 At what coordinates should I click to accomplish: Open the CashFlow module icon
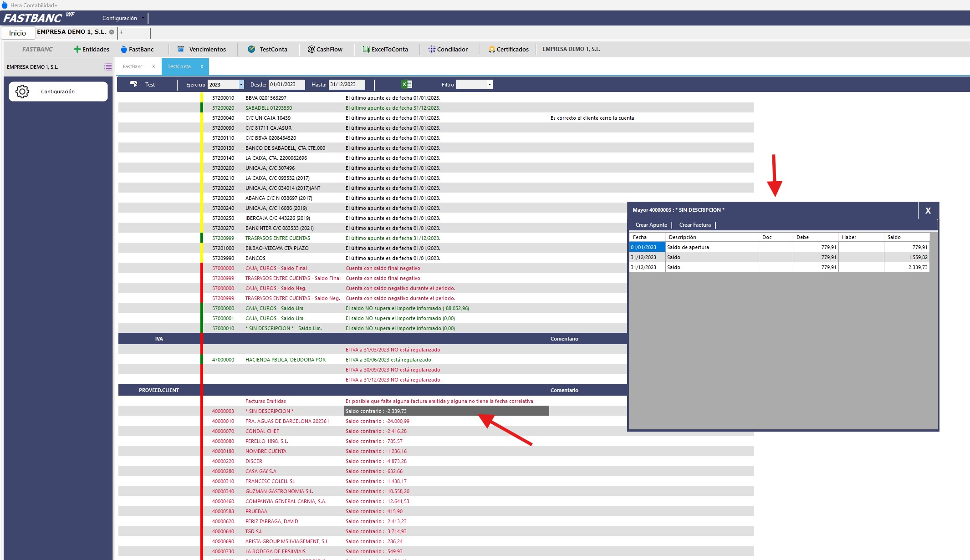pyautogui.click(x=311, y=49)
